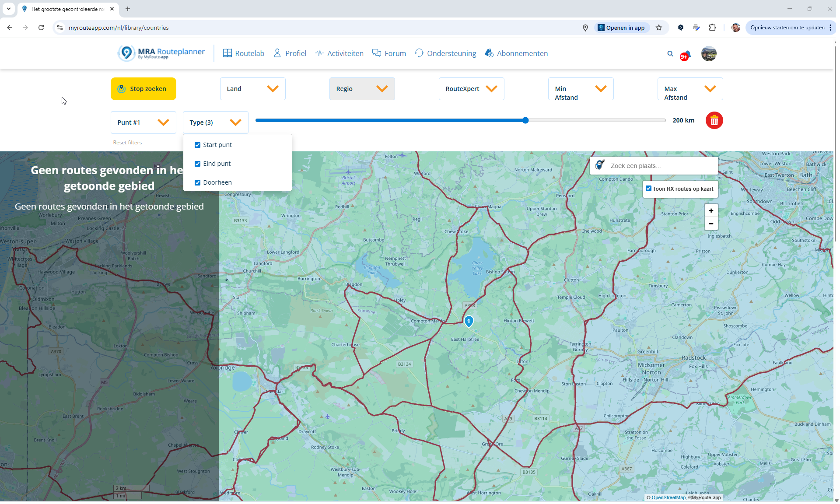Click the Reset filters link
This screenshot has width=840, height=504.
pyautogui.click(x=127, y=143)
